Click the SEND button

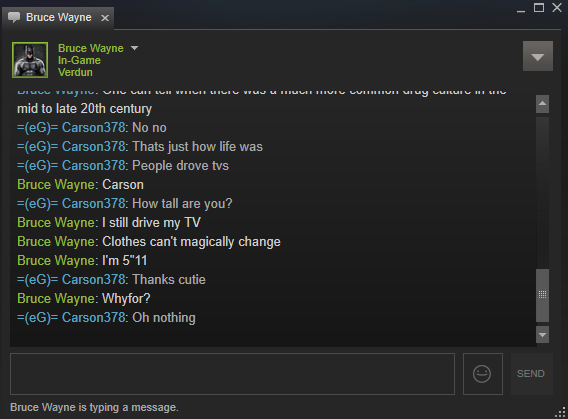(x=531, y=374)
